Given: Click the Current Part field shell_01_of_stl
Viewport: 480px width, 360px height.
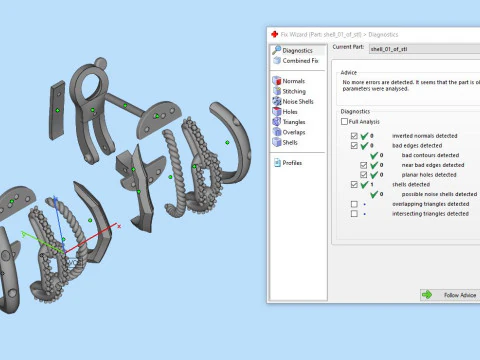Looking at the screenshot, I should click(x=424, y=49).
